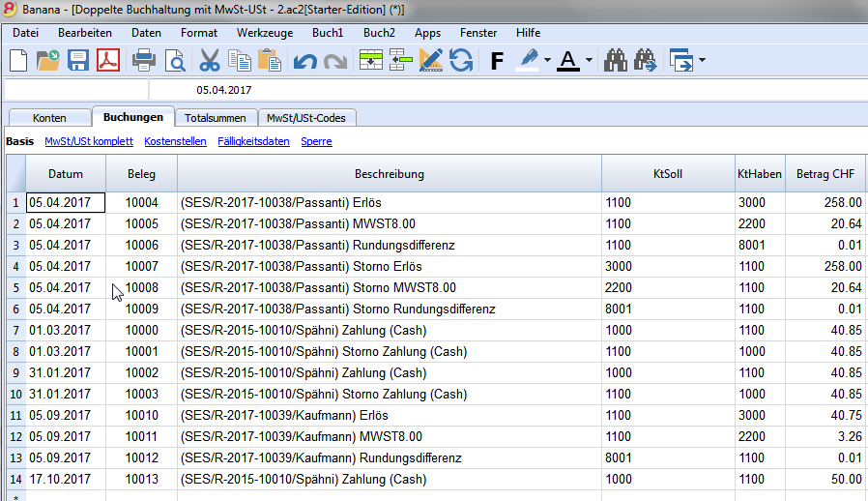868x501 pixels.
Task: Click the KtHaben column header
Action: (x=760, y=173)
